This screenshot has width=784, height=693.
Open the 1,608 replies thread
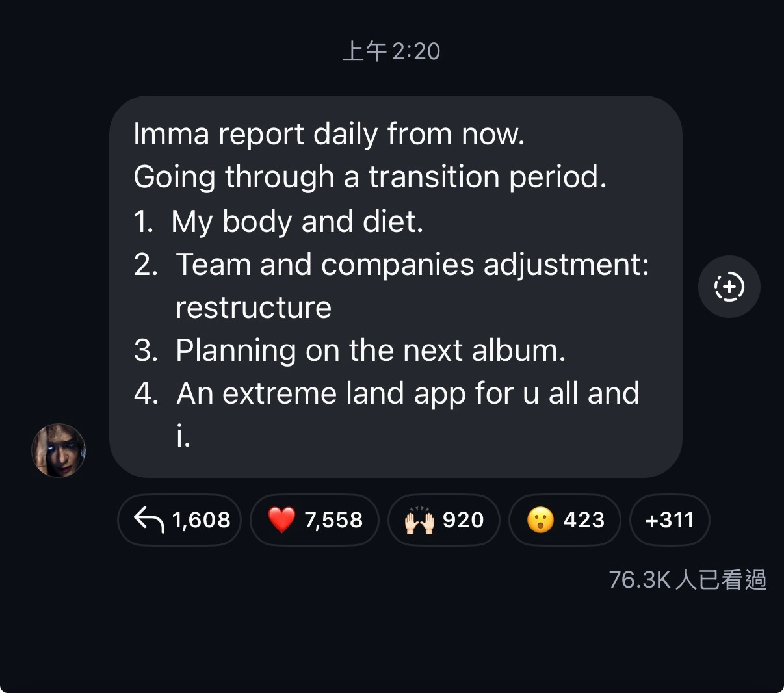[x=179, y=520]
